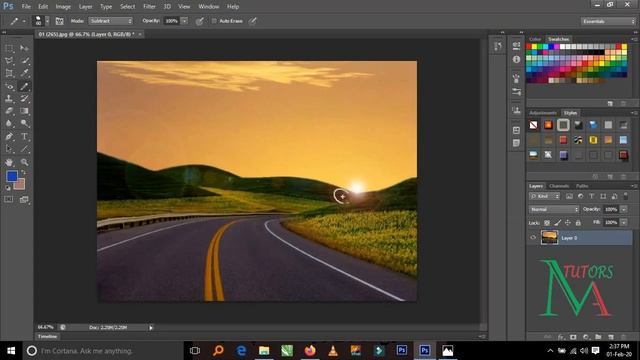Select the Rectangular Marquee tool
The height and width of the screenshot is (360, 640).
[9, 49]
